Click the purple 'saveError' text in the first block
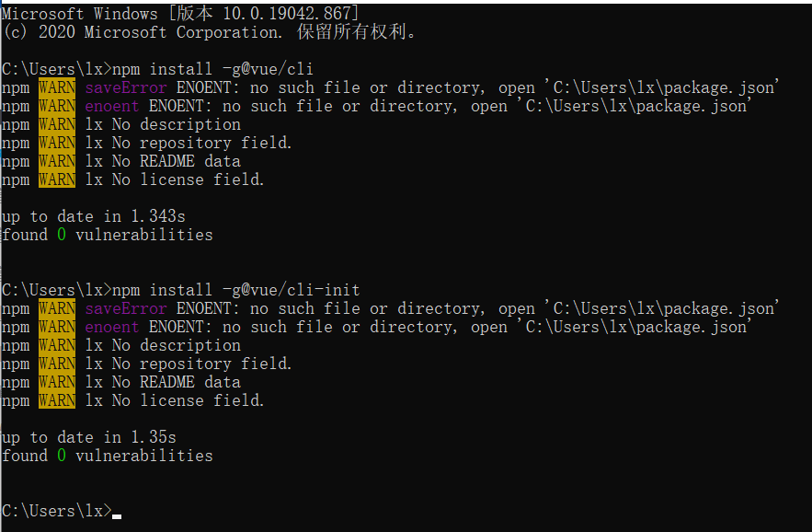 tap(126, 87)
